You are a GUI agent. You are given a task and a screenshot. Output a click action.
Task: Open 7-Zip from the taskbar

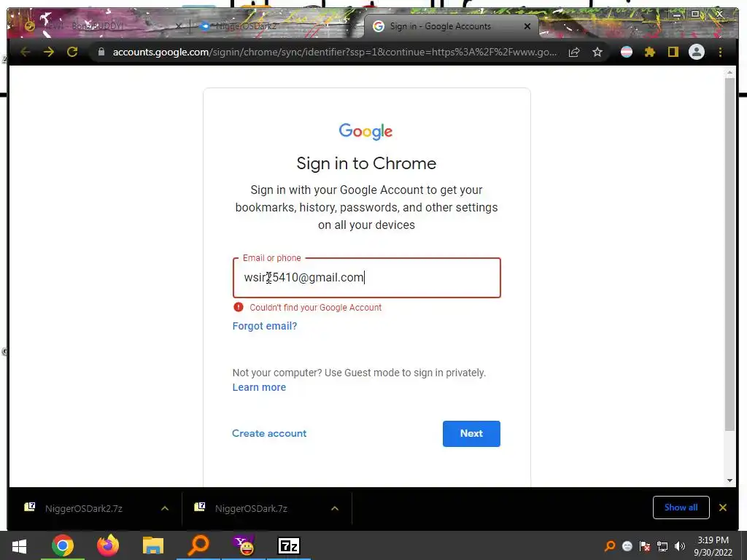[x=289, y=545]
